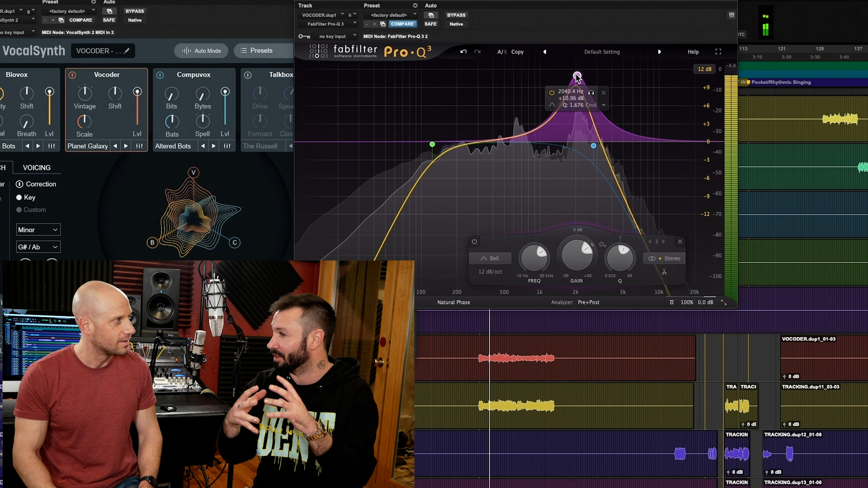Undo last change in Pro-Q 3
The width and height of the screenshot is (868, 488).
[463, 52]
